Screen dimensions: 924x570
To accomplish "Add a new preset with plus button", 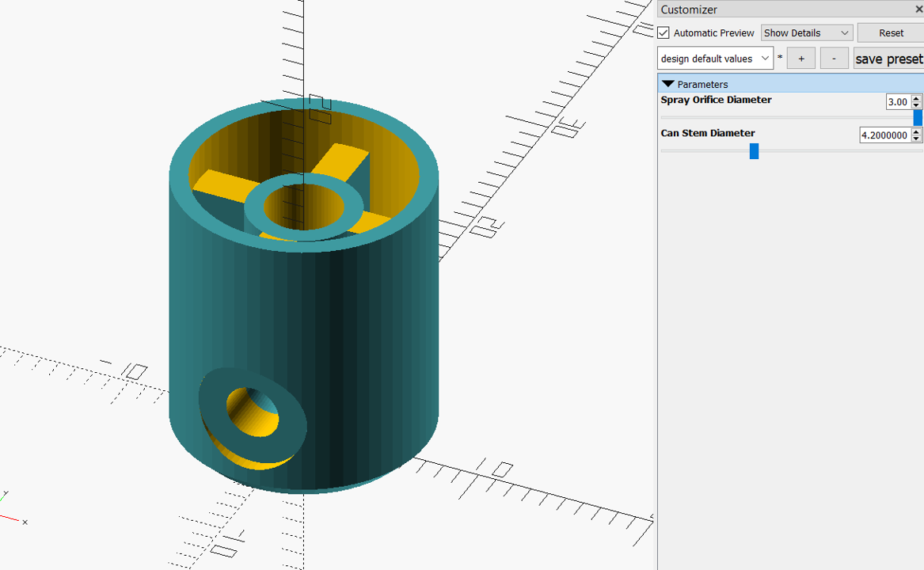I will click(800, 59).
